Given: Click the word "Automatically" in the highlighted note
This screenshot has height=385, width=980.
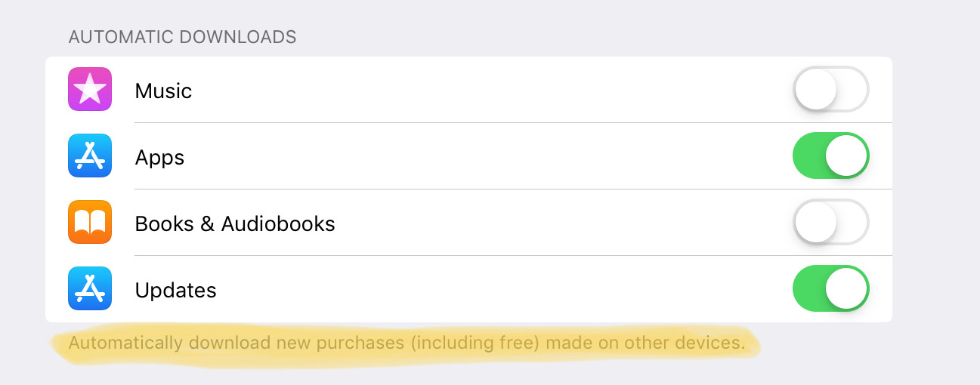Looking at the screenshot, I should pos(125,343).
